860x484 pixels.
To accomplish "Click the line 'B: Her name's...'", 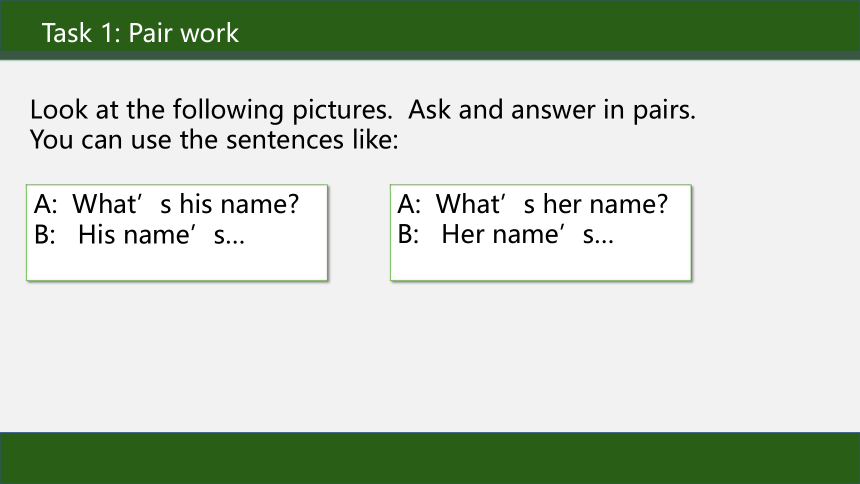I will pyautogui.click(x=506, y=234).
